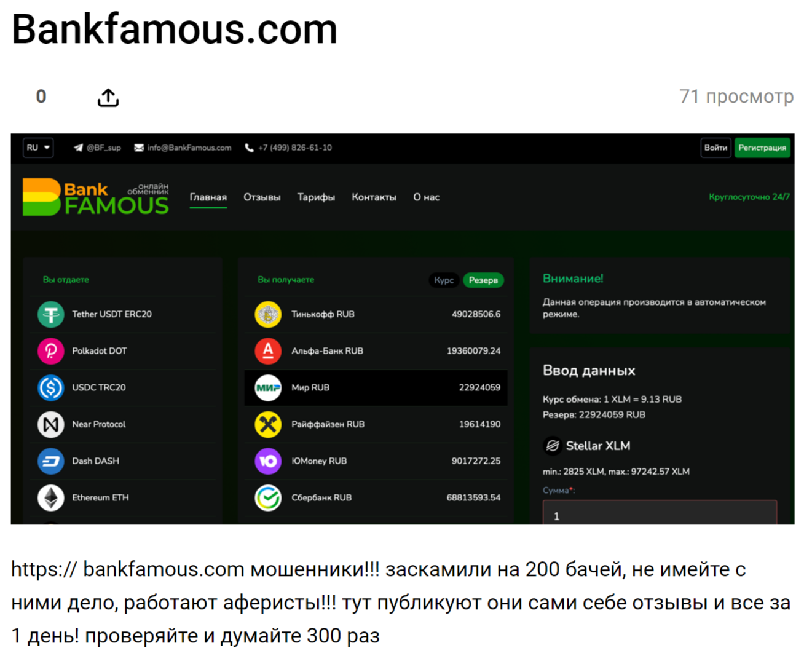The image size is (812, 672).
Task: Click the Dash DASH label
Action: click(96, 461)
